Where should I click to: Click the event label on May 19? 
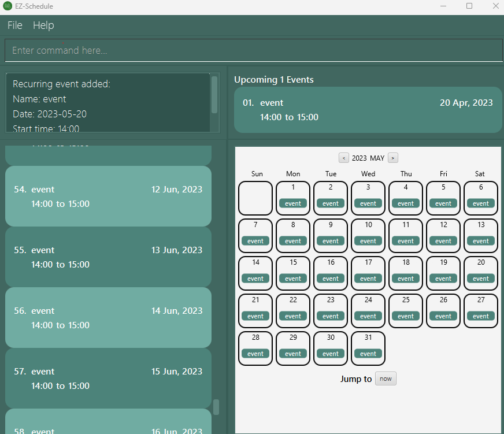(x=443, y=279)
